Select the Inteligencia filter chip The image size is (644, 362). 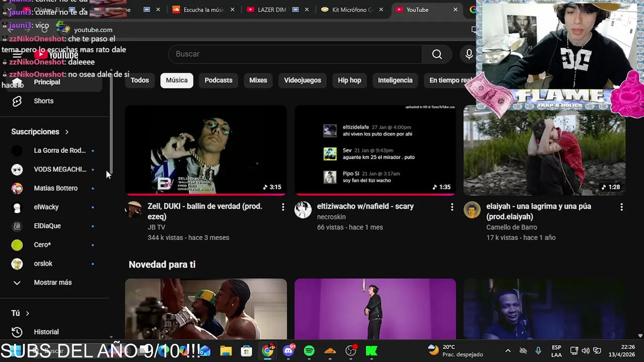pos(395,80)
